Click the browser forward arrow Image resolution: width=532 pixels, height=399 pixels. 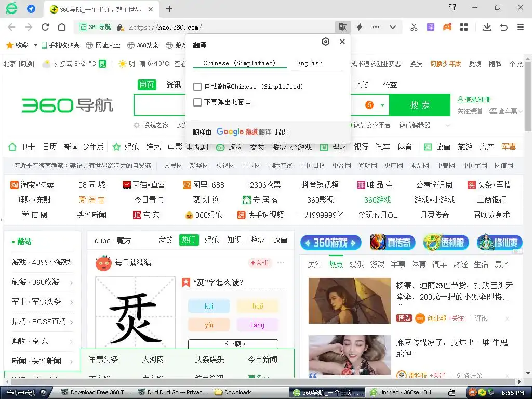tap(29, 27)
